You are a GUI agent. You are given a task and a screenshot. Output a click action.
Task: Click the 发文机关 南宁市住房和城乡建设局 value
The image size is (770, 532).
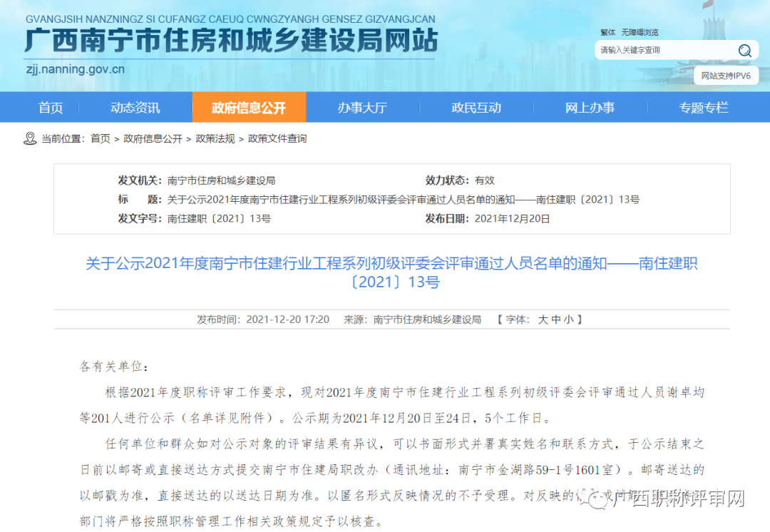pos(221,180)
